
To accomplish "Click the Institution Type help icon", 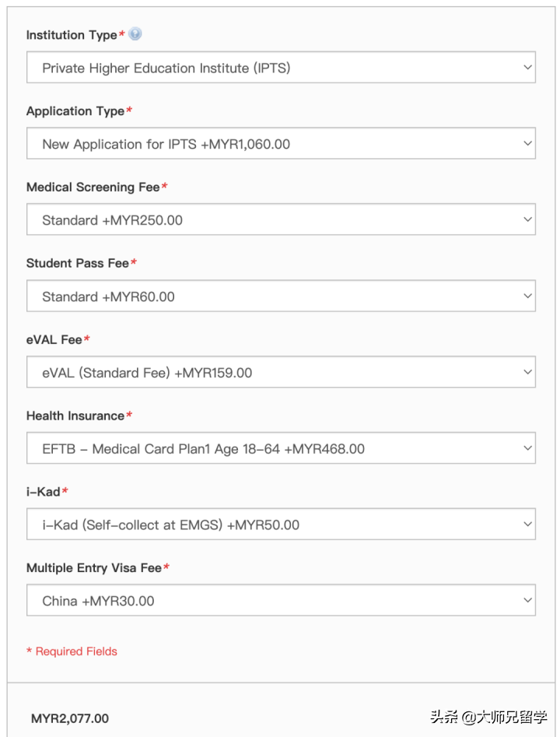I will (x=135, y=34).
